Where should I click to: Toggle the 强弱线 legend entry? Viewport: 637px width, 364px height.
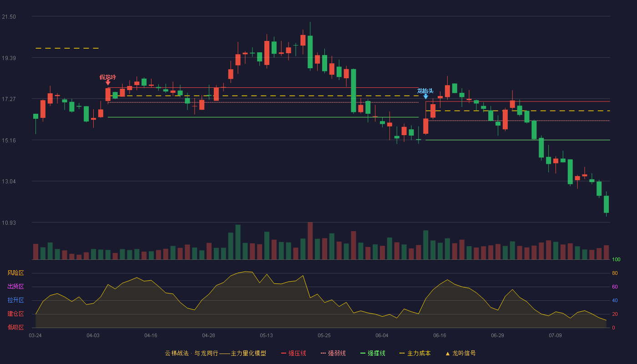pyautogui.click(x=333, y=353)
